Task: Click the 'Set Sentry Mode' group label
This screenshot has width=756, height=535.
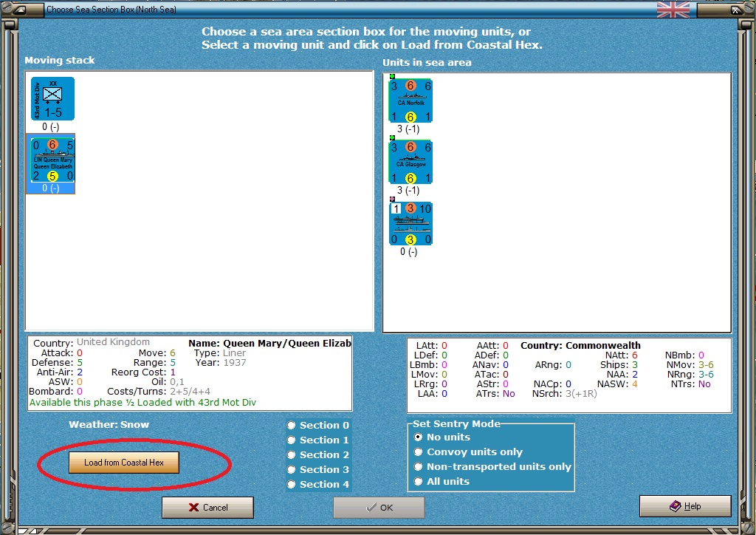Action: [x=456, y=423]
